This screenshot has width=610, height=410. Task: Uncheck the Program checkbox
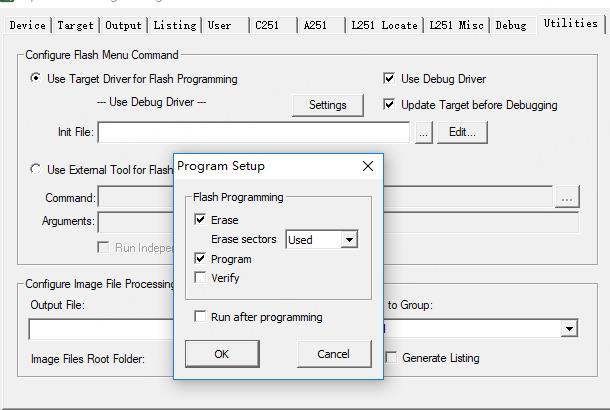click(x=201, y=259)
